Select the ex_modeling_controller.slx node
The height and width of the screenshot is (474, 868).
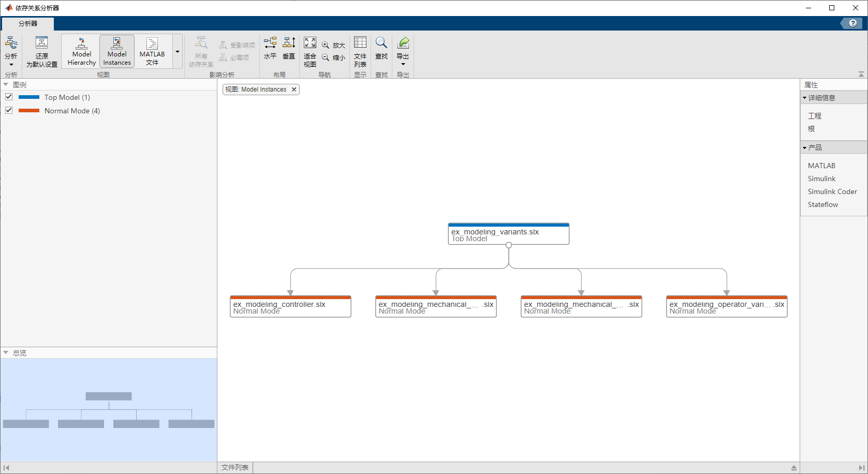point(290,306)
